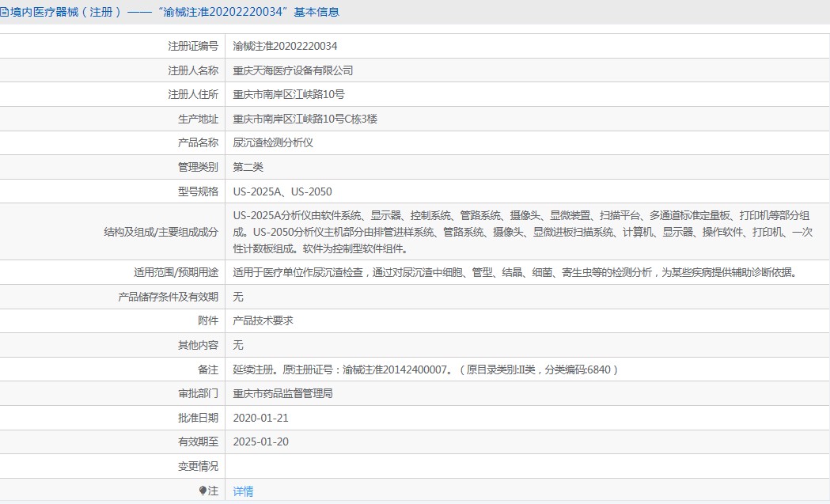Click the 生产地址 row label

[198, 119]
